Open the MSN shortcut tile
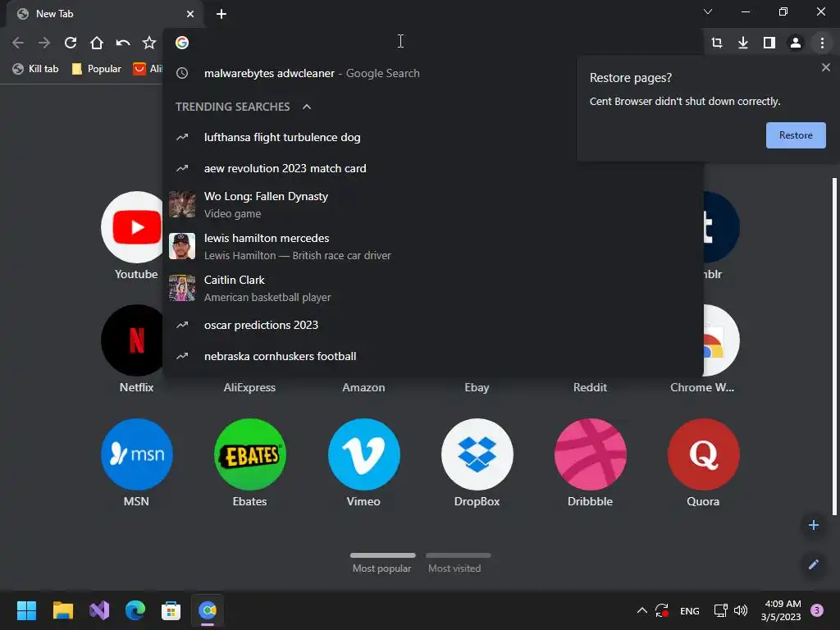840x630 pixels. click(x=136, y=463)
